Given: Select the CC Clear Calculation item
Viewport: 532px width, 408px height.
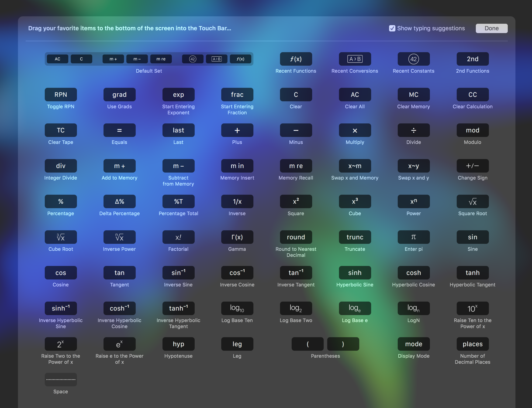Looking at the screenshot, I should (472, 95).
